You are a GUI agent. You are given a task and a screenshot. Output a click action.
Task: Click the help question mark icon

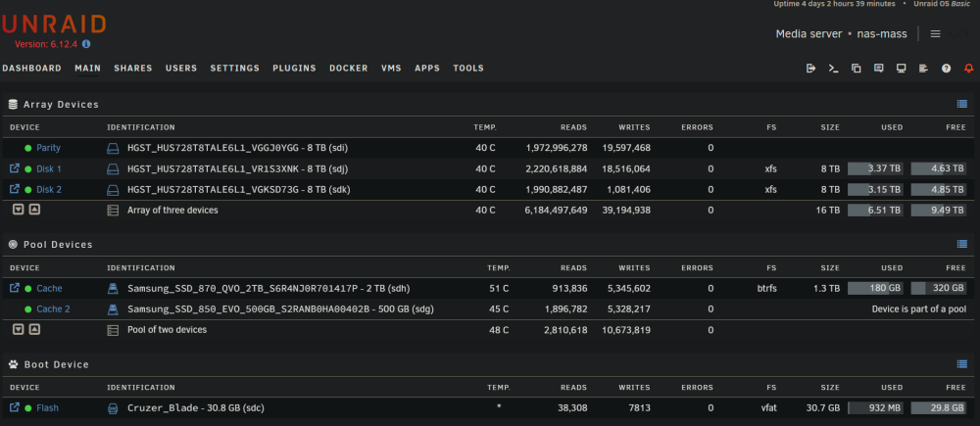[x=947, y=69]
